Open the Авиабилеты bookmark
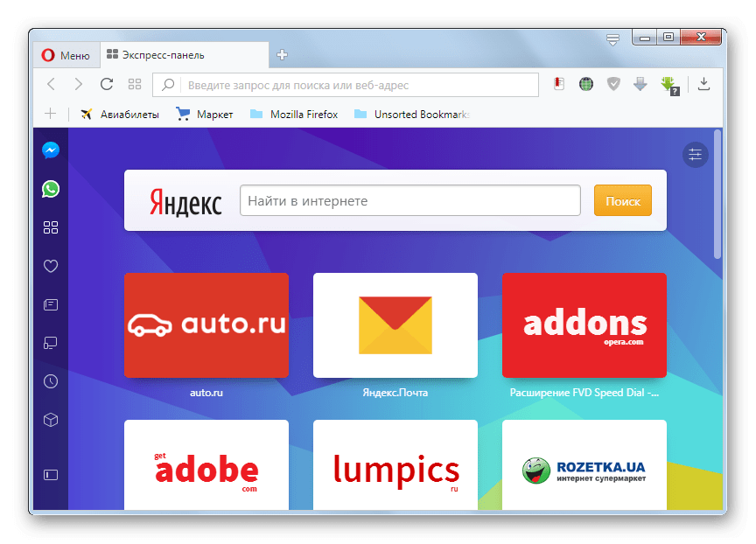756x544 pixels. pos(120,115)
